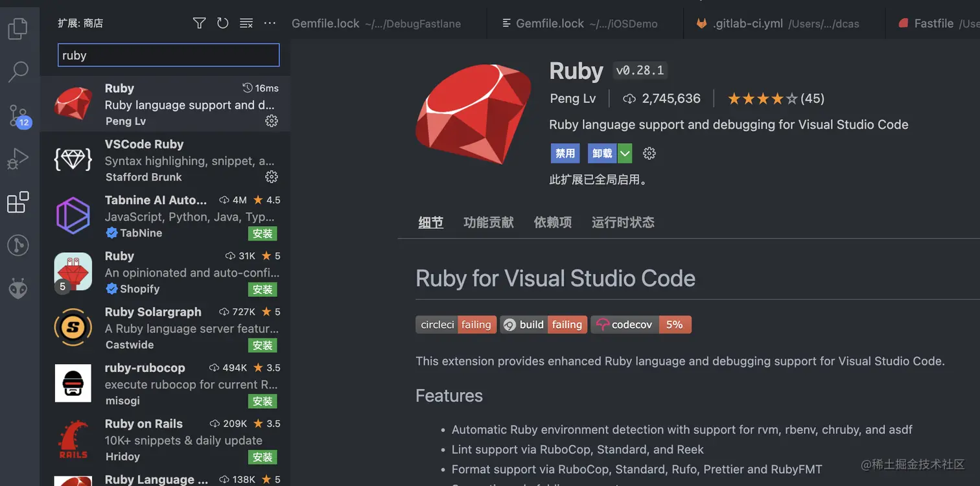The image size is (980, 486).
Task: Expand the dropdown arrow next to 卸载
Action: (x=624, y=154)
